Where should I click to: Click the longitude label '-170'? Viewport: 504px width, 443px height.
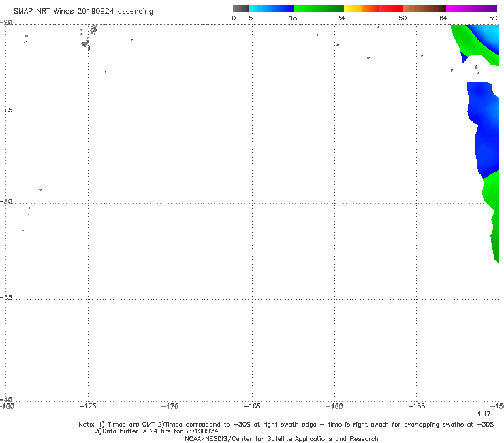[x=170, y=406]
